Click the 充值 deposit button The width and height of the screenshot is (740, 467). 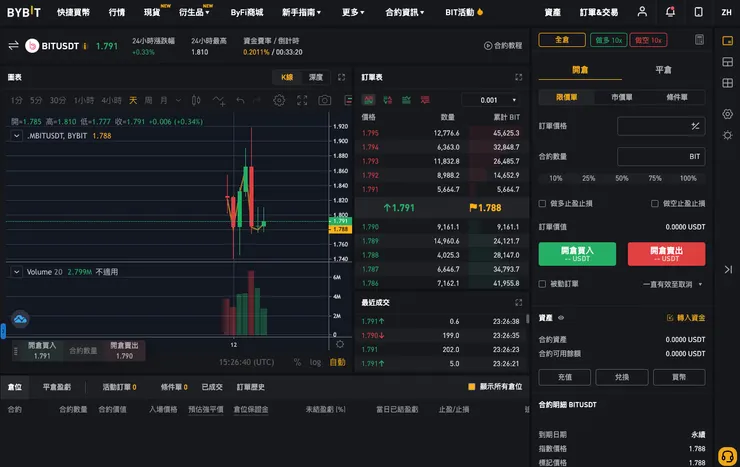[x=564, y=377]
